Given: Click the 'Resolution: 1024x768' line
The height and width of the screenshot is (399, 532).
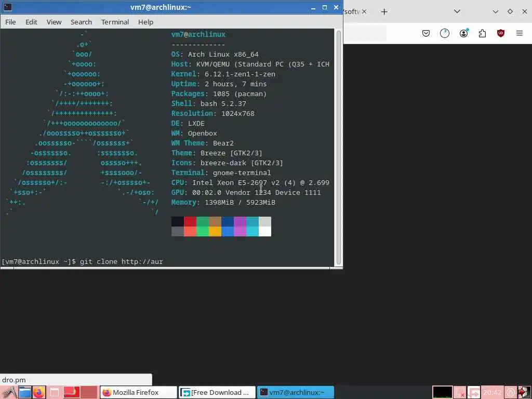Looking at the screenshot, I should [x=212, y=113].
